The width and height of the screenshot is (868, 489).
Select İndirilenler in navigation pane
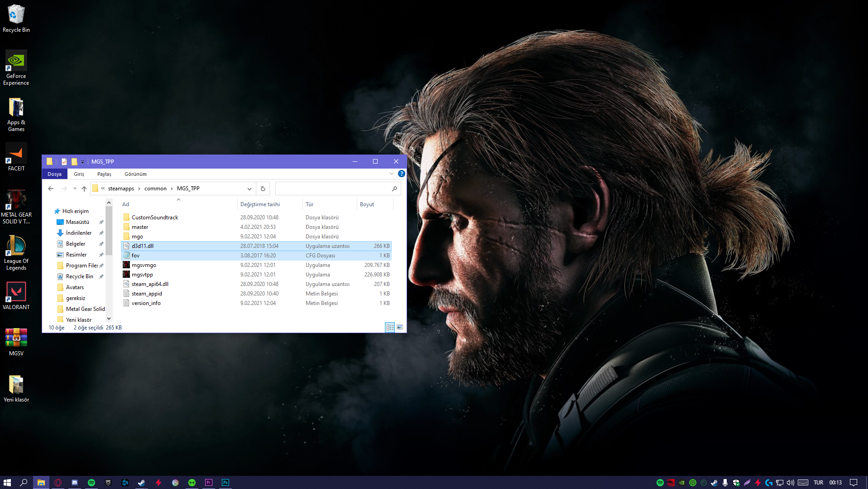point(78,233)
